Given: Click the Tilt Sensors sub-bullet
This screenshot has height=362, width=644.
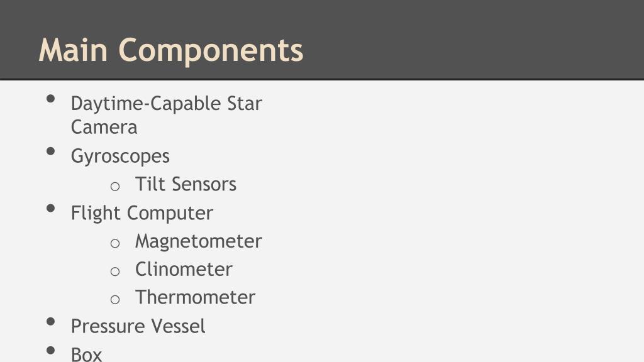Looking at the screenshot, I should click(186, 184).
